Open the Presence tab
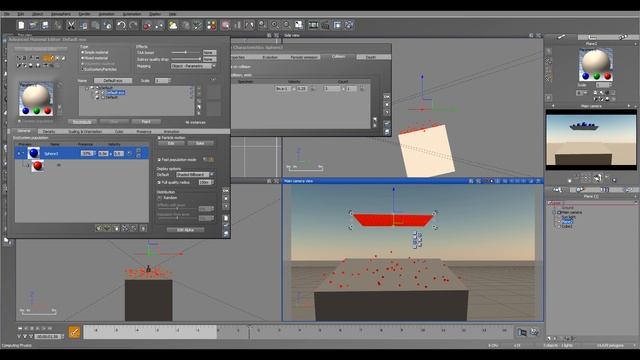The width and height of the screenshot is (640, 360). click(143, 131)
